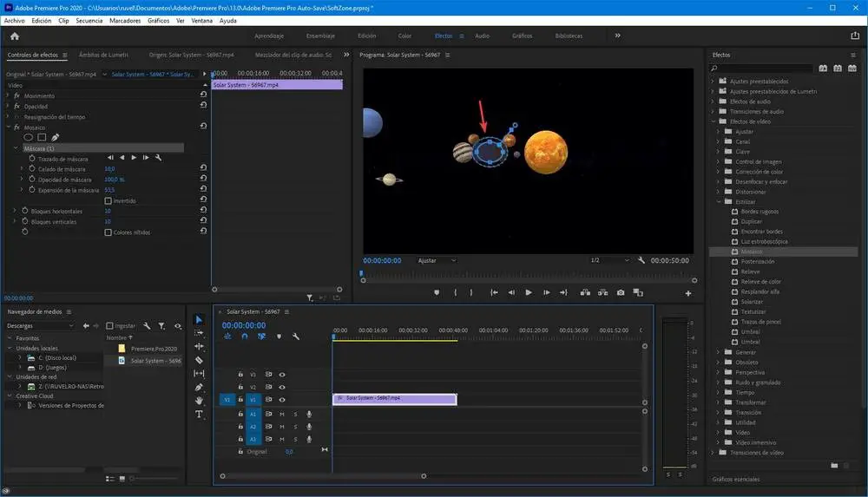Select the pen mask drawing tool
This screenshot has width=868, height=497.
pyautogui.click(x=56, y=137)
